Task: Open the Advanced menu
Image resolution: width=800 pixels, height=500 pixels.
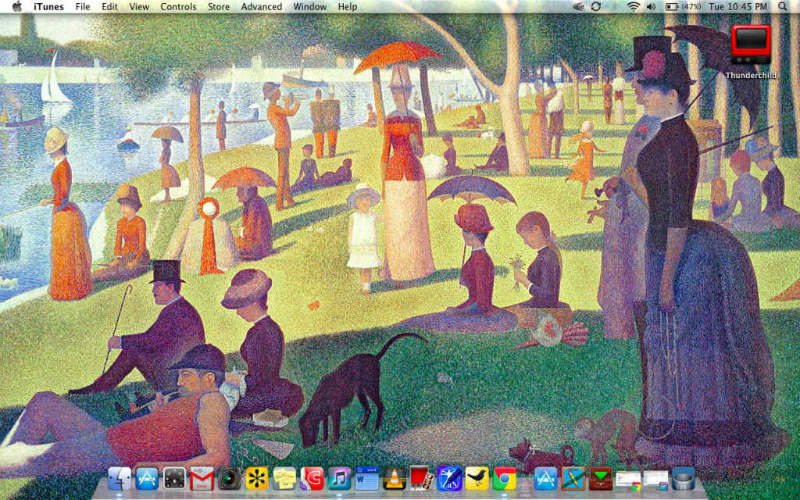Action: pyautogui.click(x=261, y=7)
